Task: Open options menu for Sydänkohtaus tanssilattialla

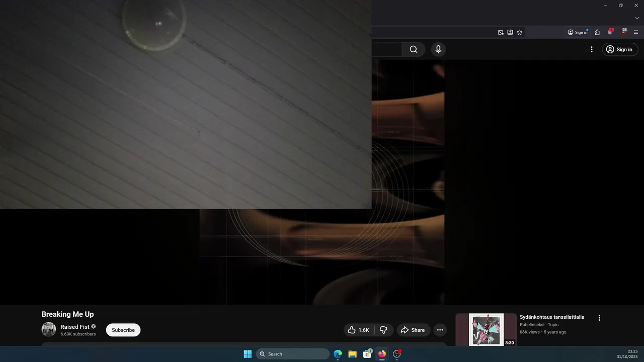Action: (x=599, y=318)
